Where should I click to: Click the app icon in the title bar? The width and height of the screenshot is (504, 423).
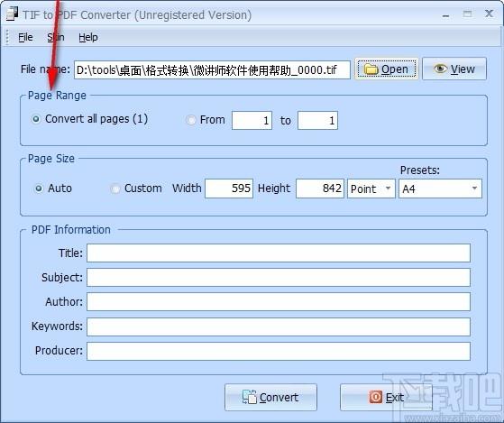[12, 14]
